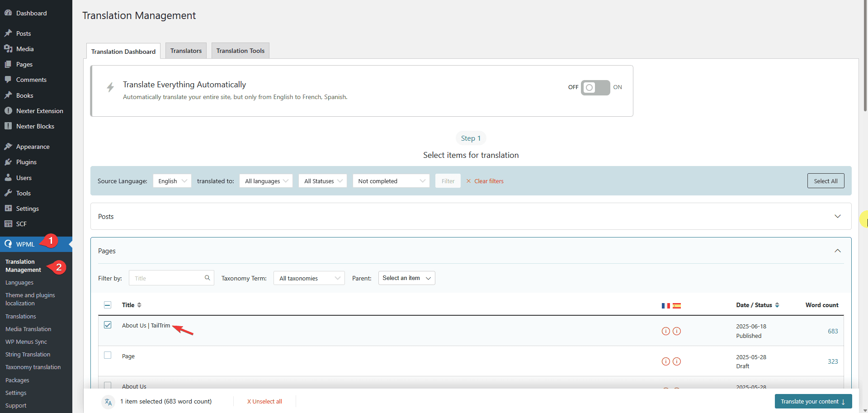Viewport: 868px width, 413px height.
Task: Click the search icon in the Title filter
Action: coord(207,277)
